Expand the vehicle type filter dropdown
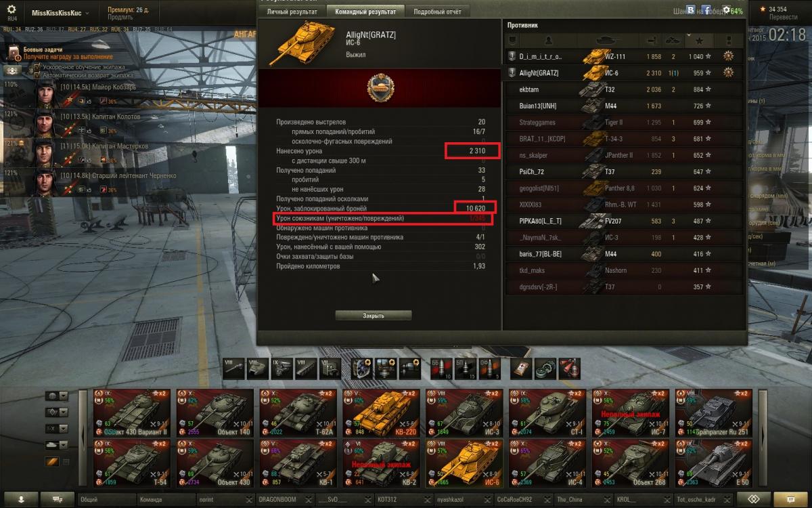The image size is (812, 508). (64, 445)
